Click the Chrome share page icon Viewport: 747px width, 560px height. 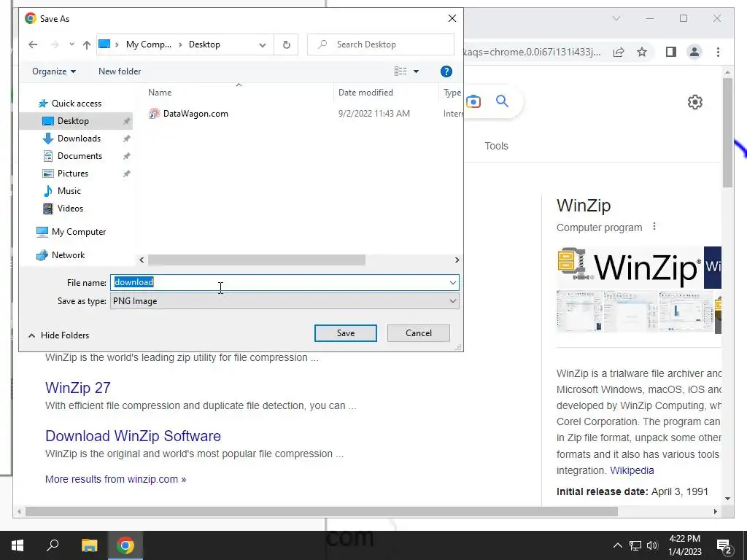(619, 52)
